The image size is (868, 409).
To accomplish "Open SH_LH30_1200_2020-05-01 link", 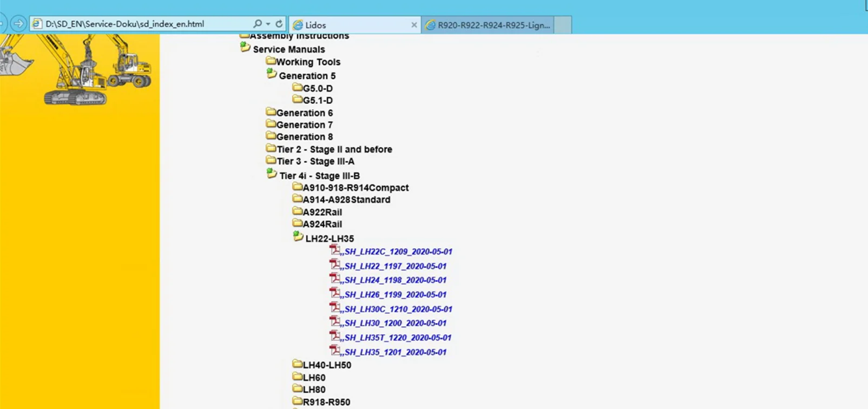I will tap(395, 323).
